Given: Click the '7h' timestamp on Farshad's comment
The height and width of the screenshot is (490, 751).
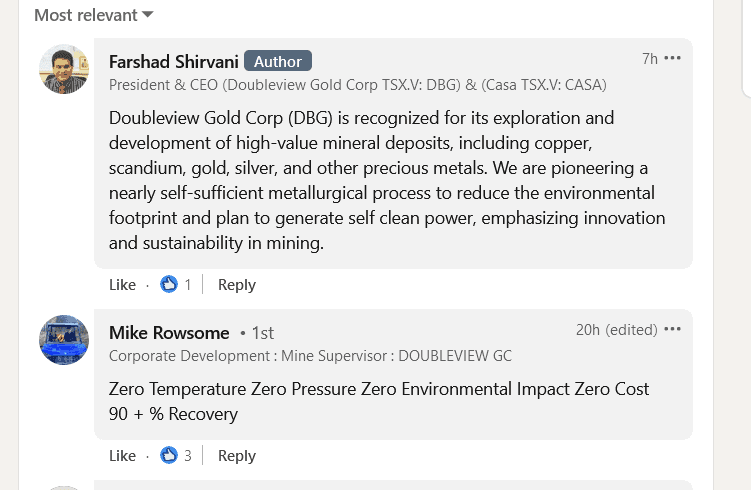Looking at the screenshot, I should click(x=649, y=59).
